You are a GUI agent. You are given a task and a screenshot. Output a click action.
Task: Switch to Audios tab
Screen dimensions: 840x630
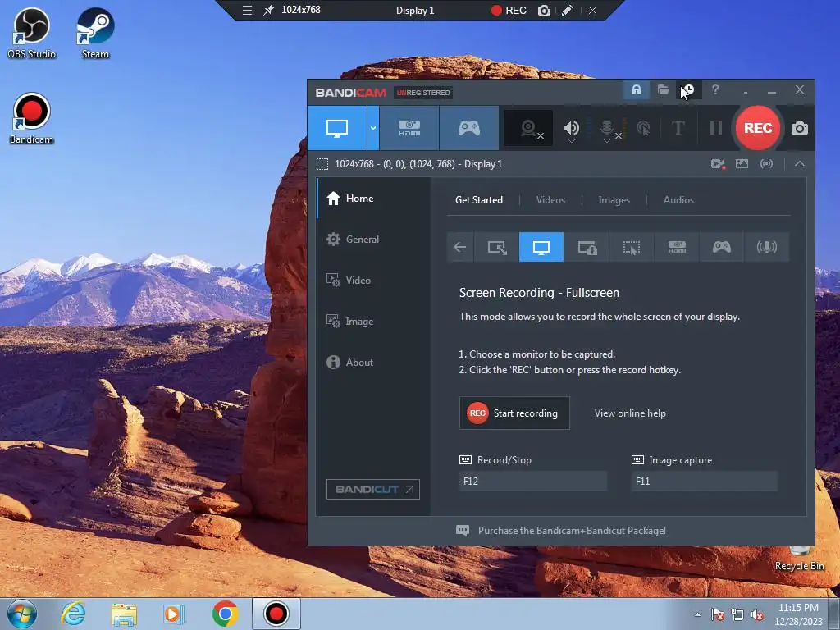pyautogui.click(x=678, y=200)
